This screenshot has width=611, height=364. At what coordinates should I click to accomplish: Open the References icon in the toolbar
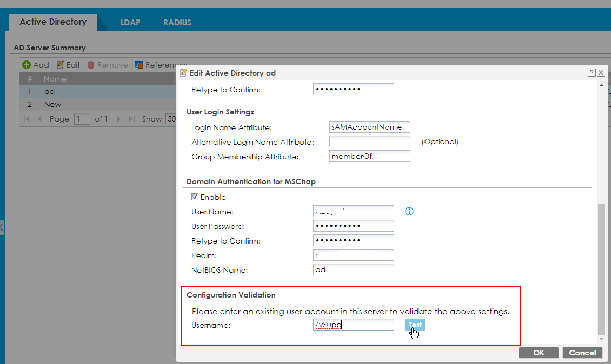[x=139, y=65]
